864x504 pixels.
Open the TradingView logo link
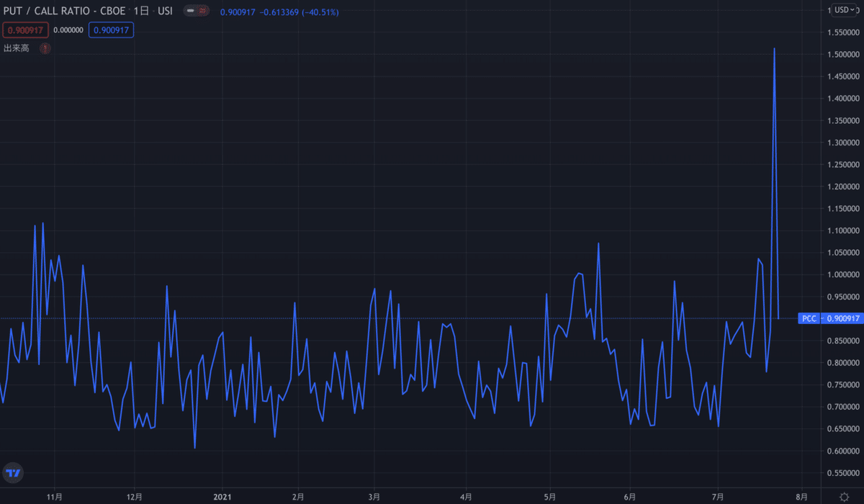[13, 472]
